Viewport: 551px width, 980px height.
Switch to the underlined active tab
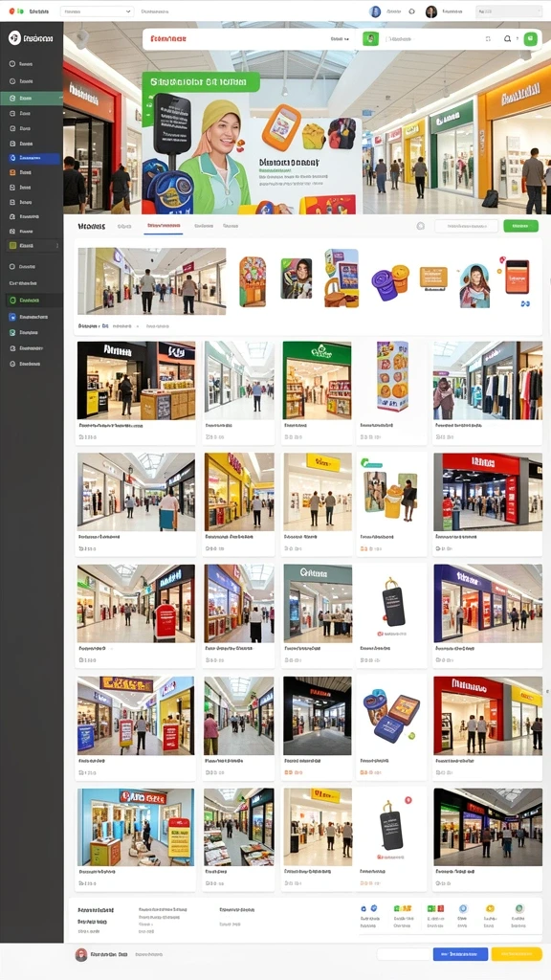coord(163,226)
